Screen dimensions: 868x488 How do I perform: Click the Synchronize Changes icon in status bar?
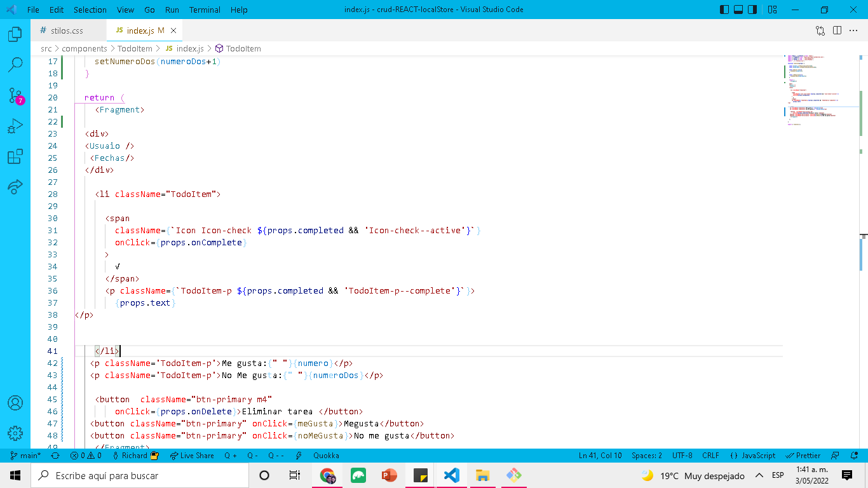55,456
